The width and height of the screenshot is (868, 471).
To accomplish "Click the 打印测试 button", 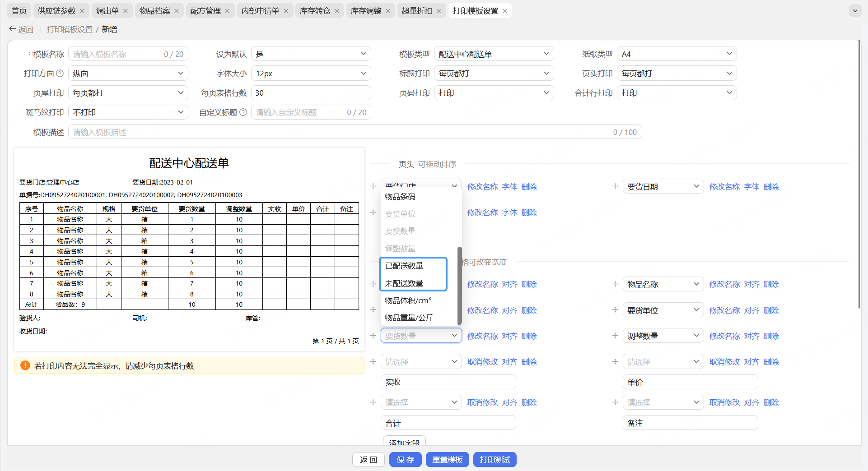I will 495,460.
